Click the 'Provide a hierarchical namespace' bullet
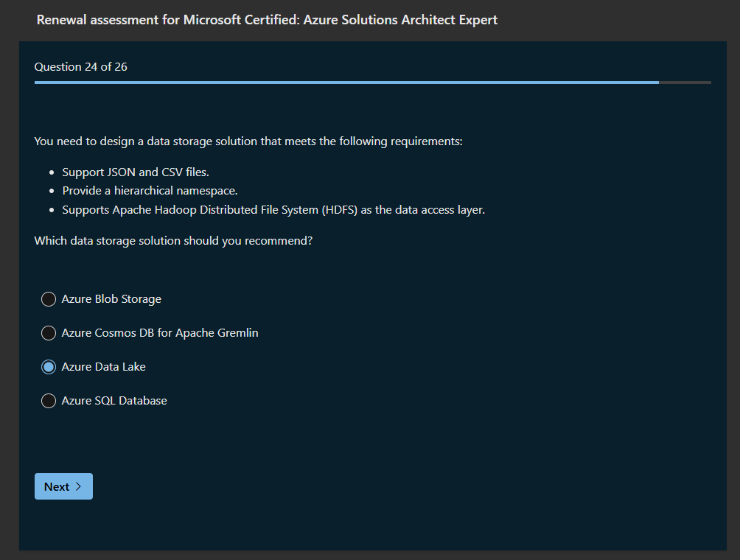740x560 pixels. (x=150, y=191)
